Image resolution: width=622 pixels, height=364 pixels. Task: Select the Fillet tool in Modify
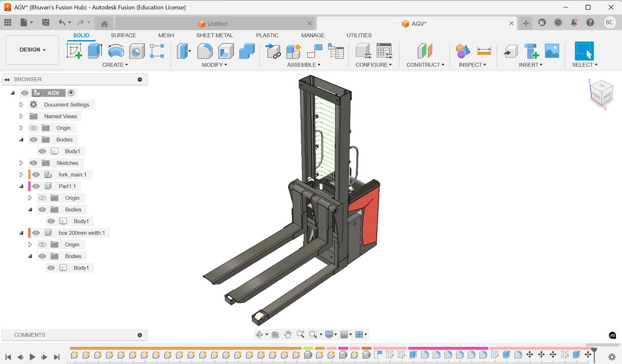coord(205,51)
